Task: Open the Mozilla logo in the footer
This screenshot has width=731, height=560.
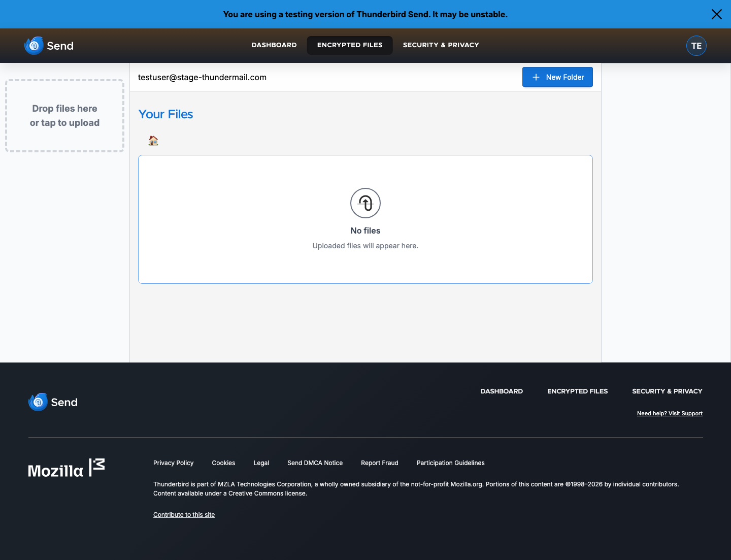Action: click(x=67, y=468)
